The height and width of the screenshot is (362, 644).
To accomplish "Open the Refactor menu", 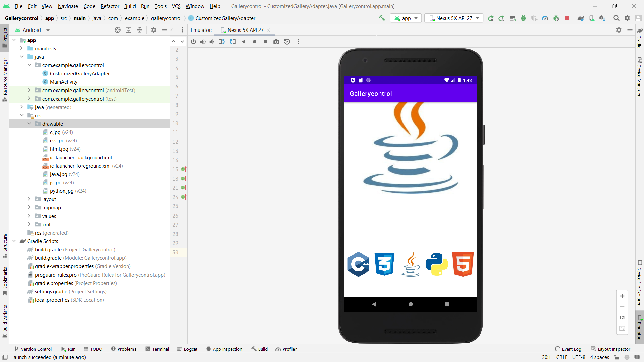I will tap(110, 6).
